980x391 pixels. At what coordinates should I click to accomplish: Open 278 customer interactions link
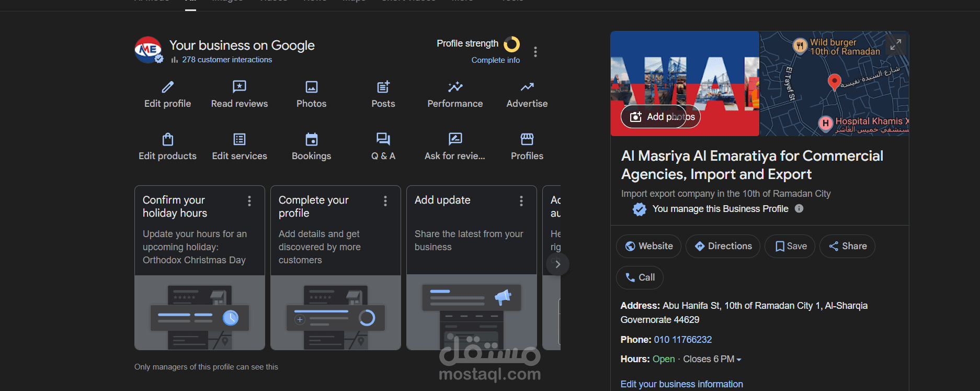tap(227, 60)
